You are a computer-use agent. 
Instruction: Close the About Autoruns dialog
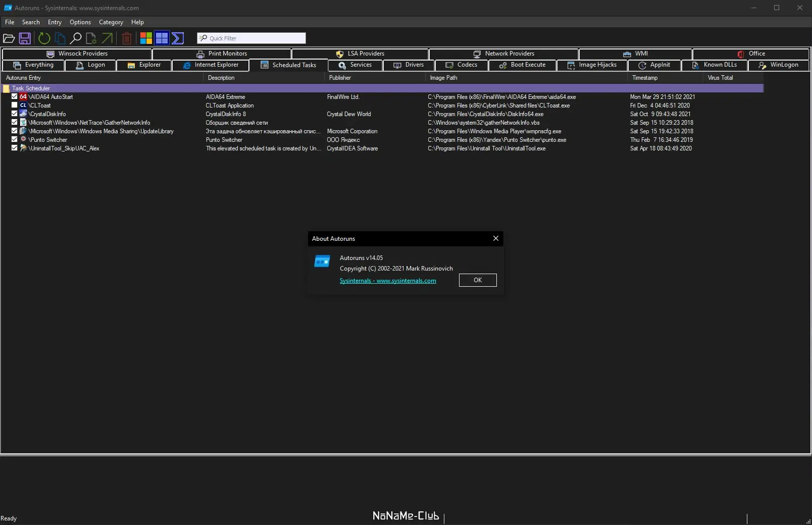pyautogui.click(x=496, y=238)
